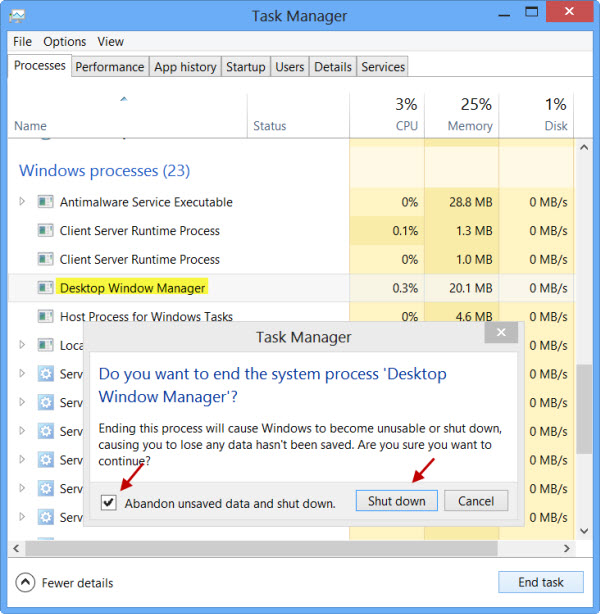Open the File menu
The height and width of the screenshot is (614, 600).
coord(22,42)
